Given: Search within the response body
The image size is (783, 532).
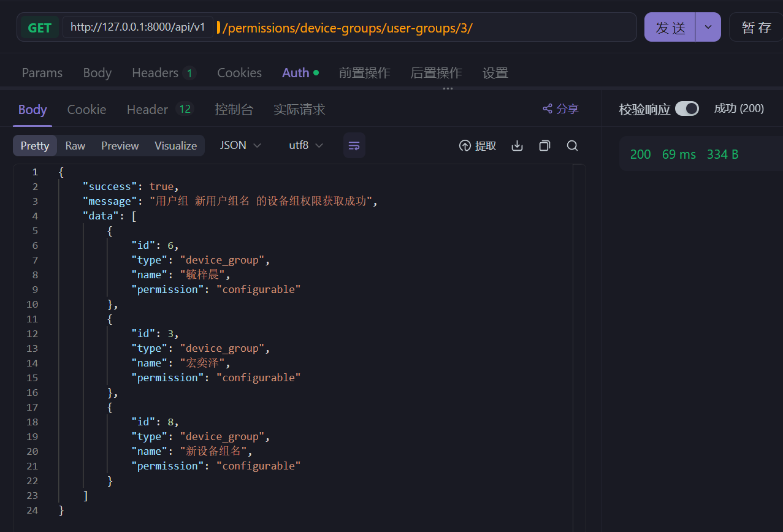Looking at the screenshot, I should click(572, 146).
